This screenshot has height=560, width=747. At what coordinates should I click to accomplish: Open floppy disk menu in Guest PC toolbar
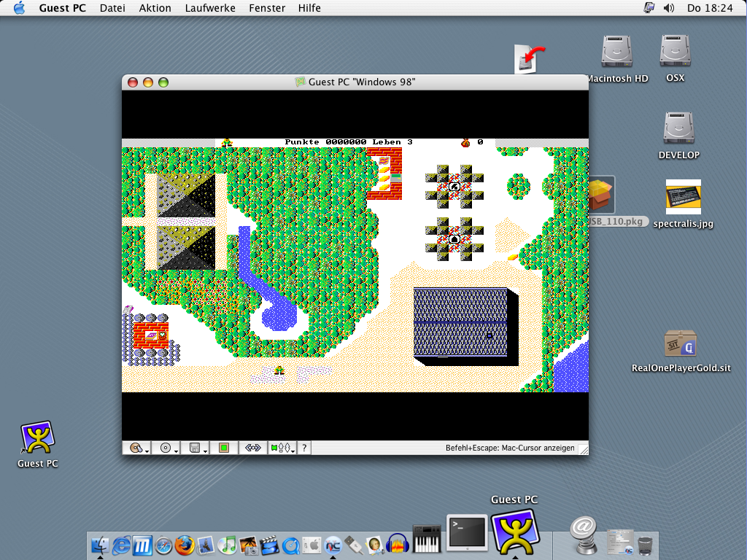tap(196, 448)
